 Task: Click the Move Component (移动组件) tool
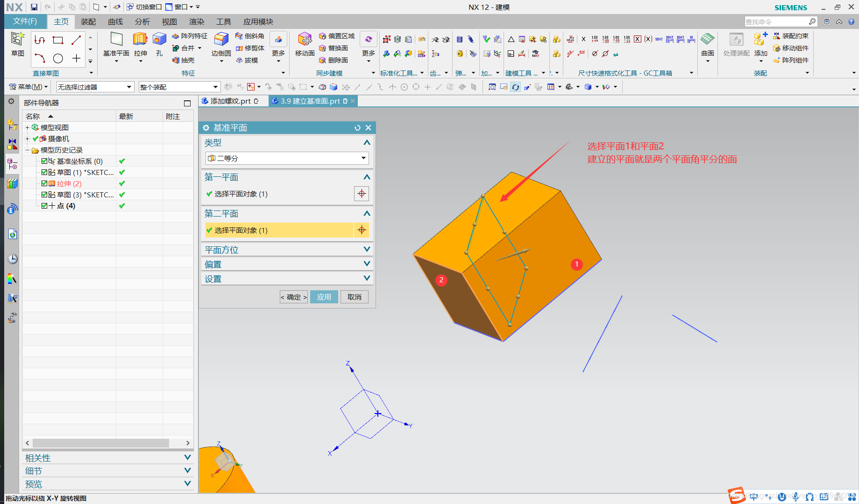point(791,48)
